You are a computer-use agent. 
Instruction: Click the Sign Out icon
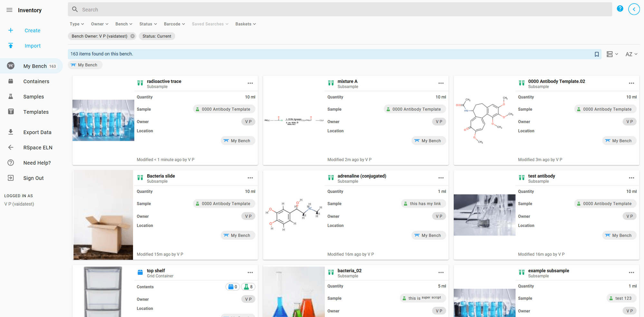(11, 178)
